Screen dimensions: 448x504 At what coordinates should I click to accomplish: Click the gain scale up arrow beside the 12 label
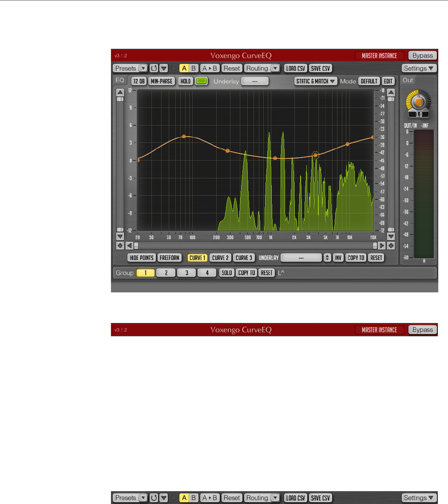pos(120,93)
